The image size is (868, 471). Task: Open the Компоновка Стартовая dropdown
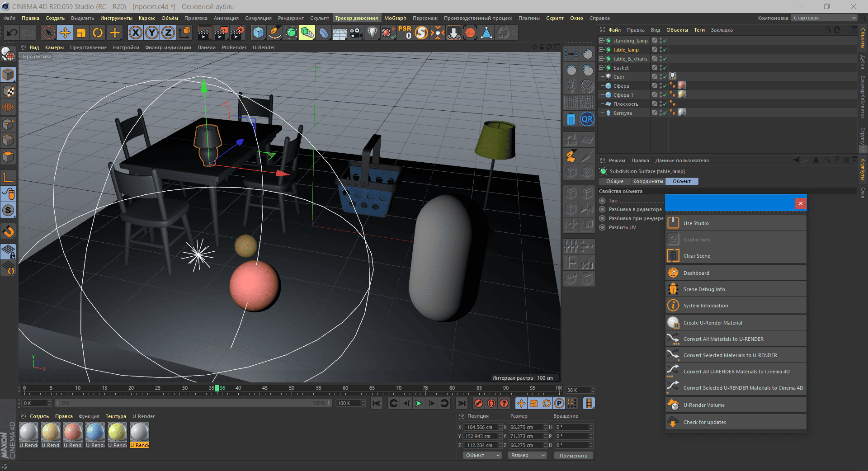(824, 18)
